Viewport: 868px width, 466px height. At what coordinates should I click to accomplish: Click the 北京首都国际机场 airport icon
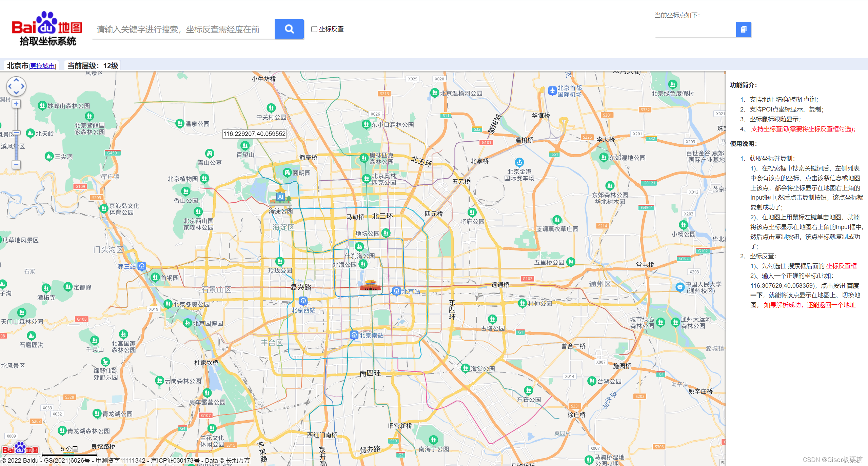point(552,90)
